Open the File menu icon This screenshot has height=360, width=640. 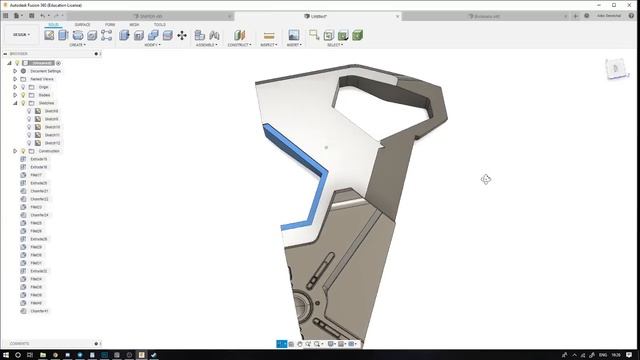pyautogui.click(x=17, y=16)
